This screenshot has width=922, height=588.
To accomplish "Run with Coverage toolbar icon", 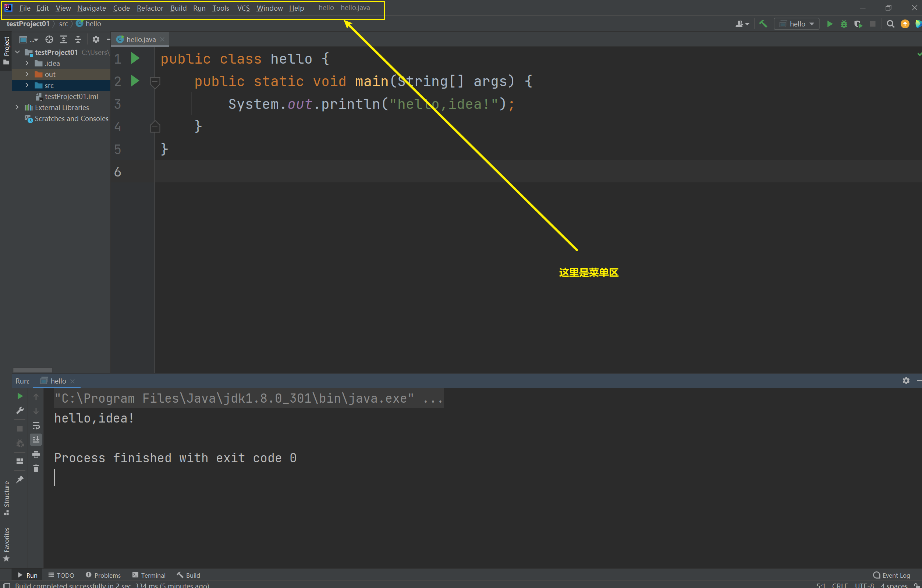I will [x=858, y=24].
